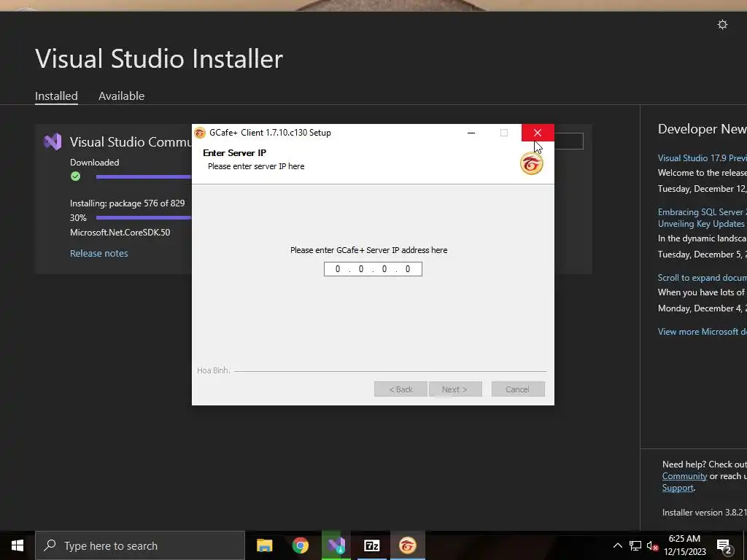Cancel the GCafe+ Client setup
The image size is (747, 560).
coord(518,389)
